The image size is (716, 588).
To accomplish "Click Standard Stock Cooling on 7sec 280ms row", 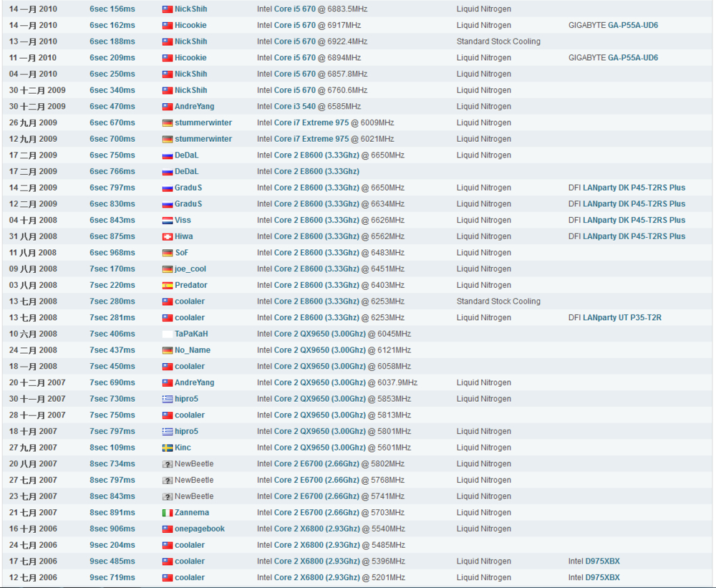I will 498,302.
